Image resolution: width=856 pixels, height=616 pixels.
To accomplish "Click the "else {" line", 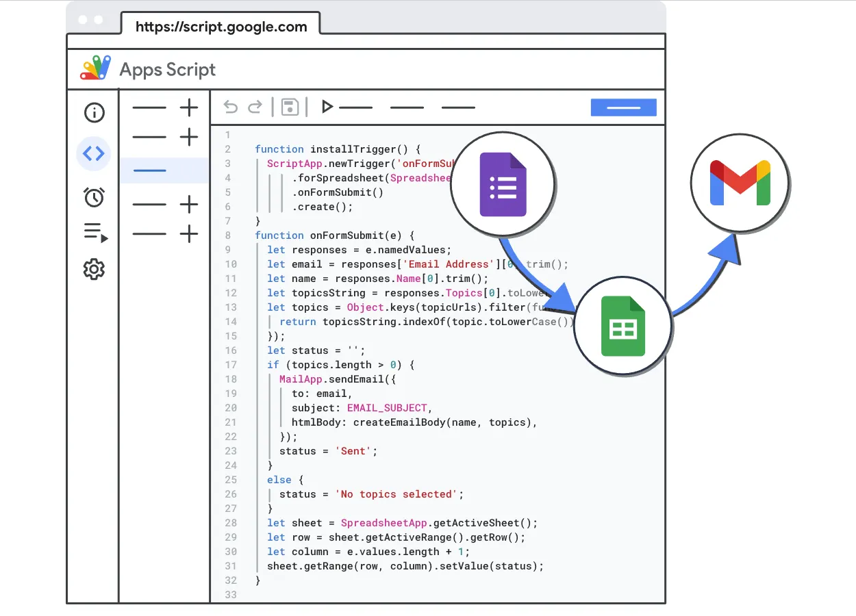I will [x=286, y=480].
